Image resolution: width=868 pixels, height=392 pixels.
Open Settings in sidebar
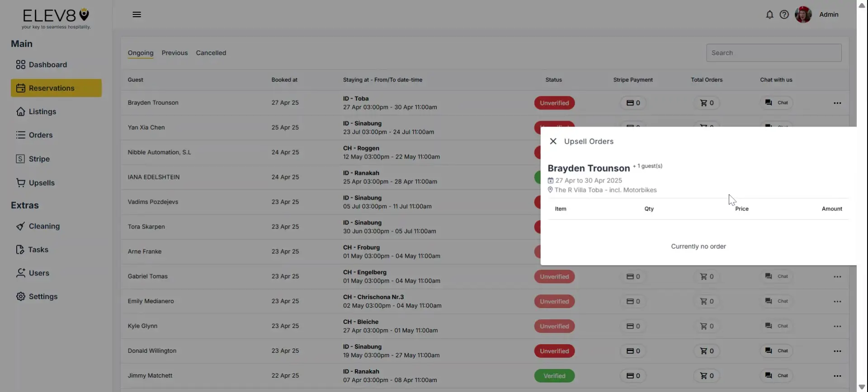pos(56,297)
